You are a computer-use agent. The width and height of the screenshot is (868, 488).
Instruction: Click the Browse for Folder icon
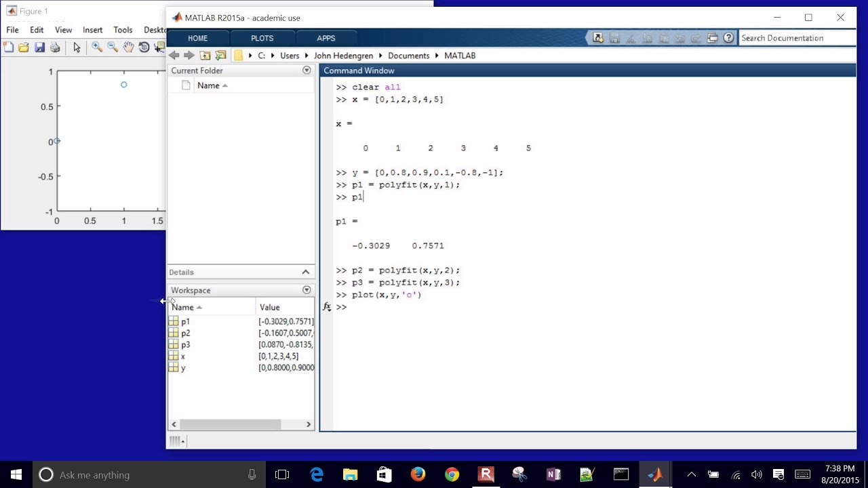pyautogui.click(x=220, y=56)
